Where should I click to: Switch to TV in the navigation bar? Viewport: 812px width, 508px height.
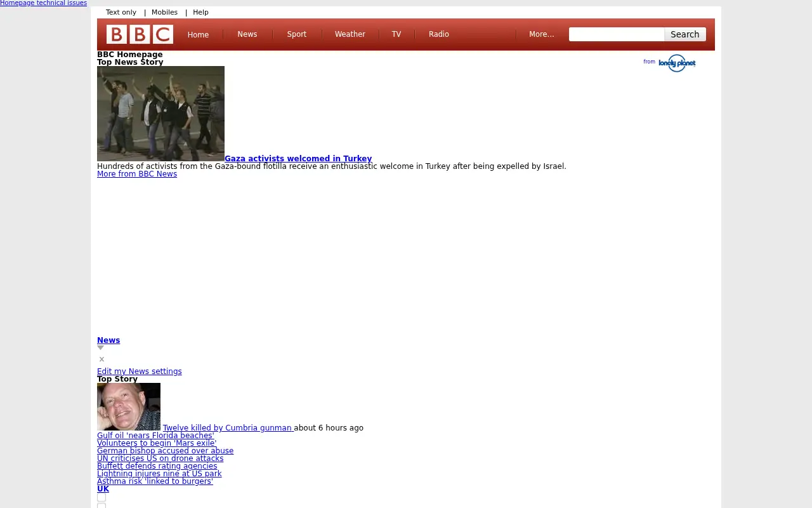(396, 34)
